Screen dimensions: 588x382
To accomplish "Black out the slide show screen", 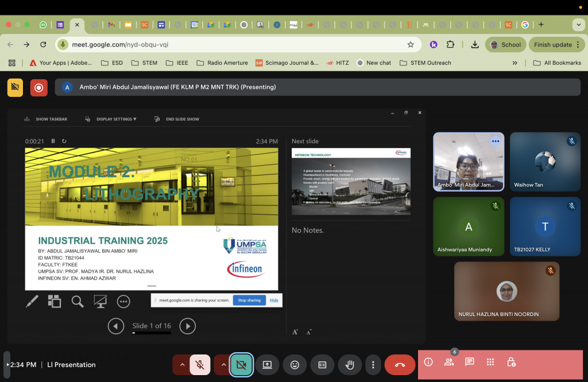I will coord(100,302).
